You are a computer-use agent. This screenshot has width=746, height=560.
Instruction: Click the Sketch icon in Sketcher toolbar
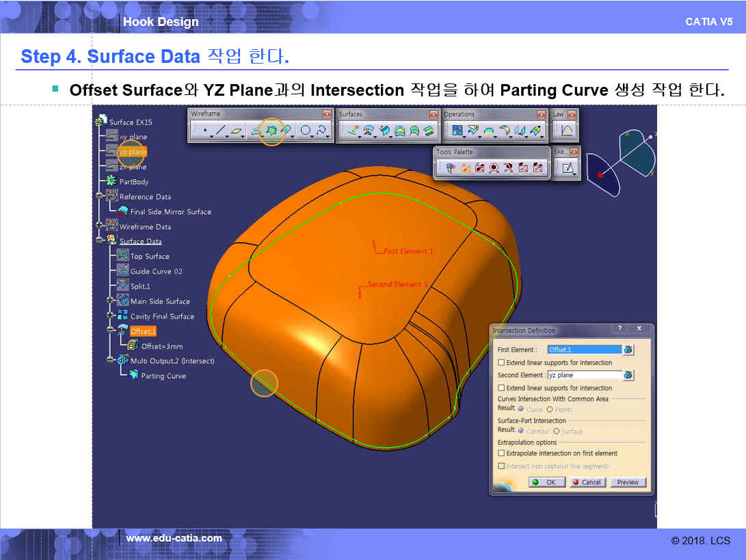point(568,168)
